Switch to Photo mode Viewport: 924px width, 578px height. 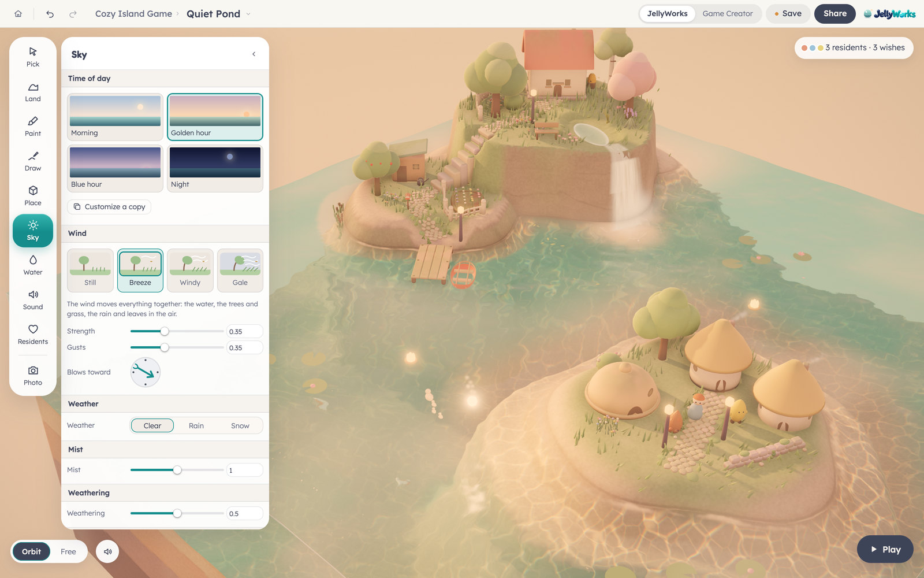(x=33, y=376)
